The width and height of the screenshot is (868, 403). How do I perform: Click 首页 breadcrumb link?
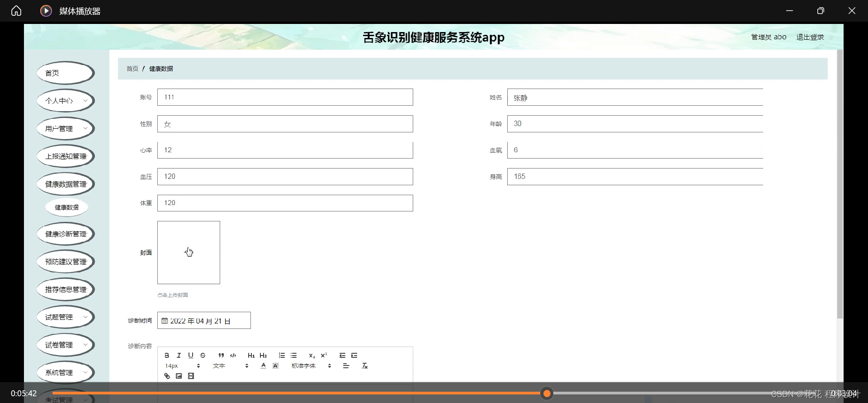point(132,69)
